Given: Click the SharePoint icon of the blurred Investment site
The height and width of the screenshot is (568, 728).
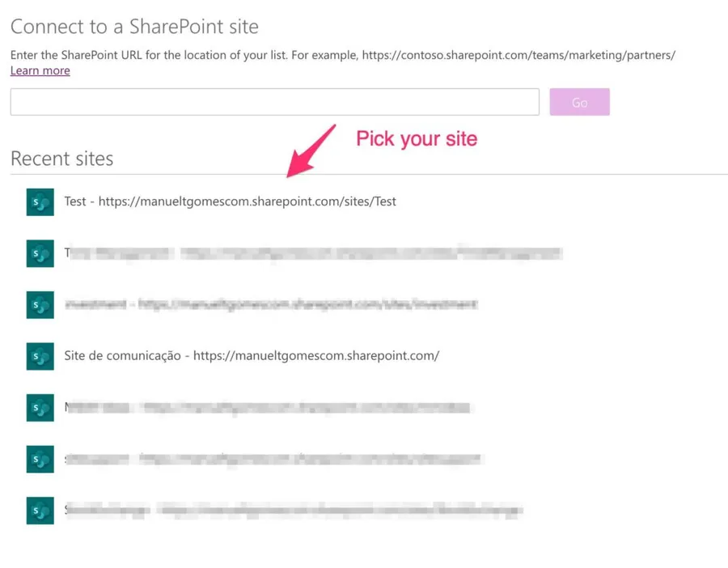Looking at the screenshot, I should point(40,305).
